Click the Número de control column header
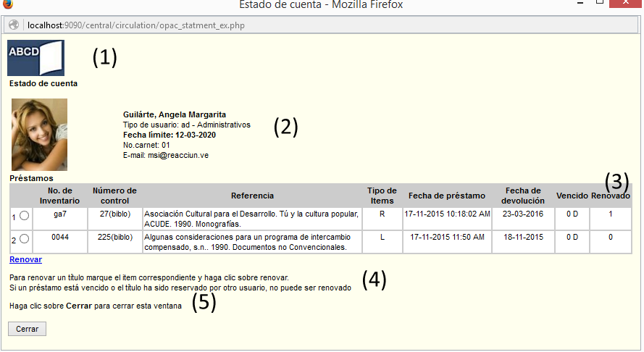 point(114,196)
